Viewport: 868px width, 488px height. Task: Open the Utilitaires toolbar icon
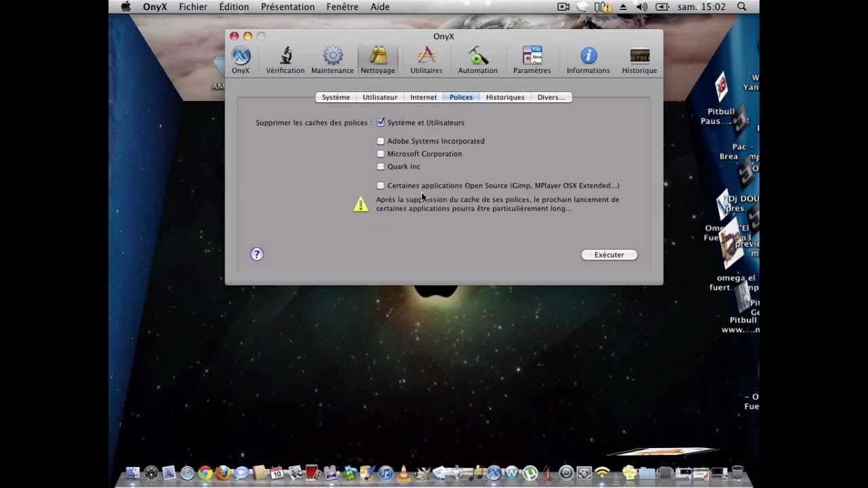[426, 60]
